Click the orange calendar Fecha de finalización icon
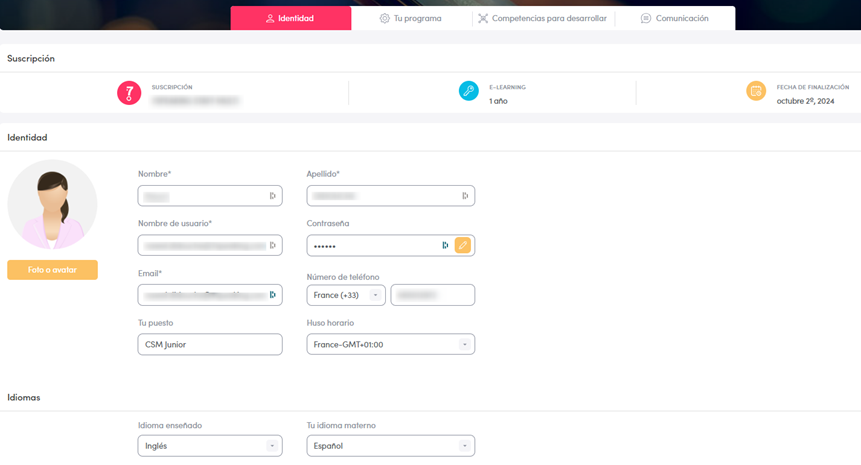 coord(756,91)
